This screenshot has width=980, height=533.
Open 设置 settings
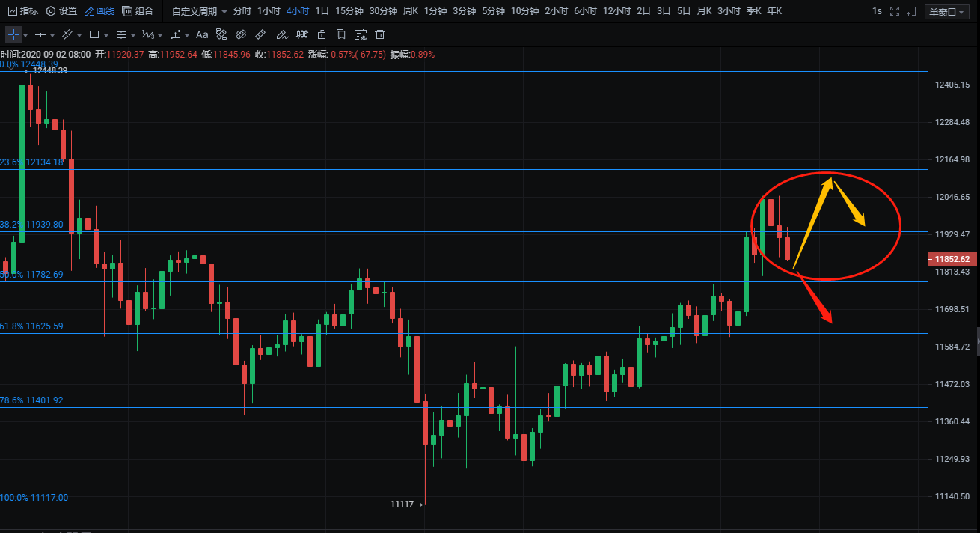click(61, 11)
